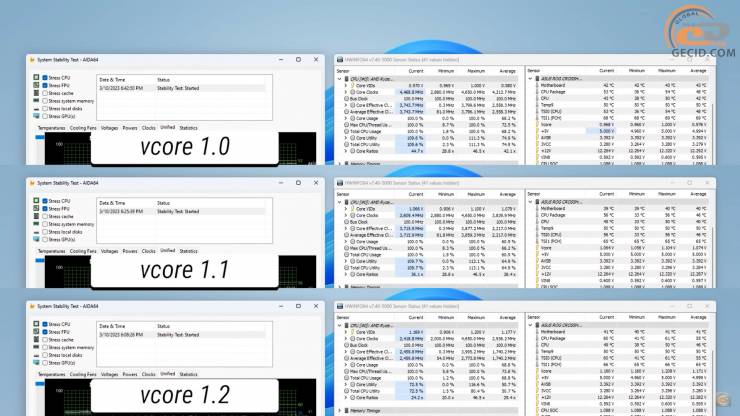The width and height of the screenshot is (740, 416).
Task: Enable Stress cache in vcore 1.2 window
Action: click(45, 340)
